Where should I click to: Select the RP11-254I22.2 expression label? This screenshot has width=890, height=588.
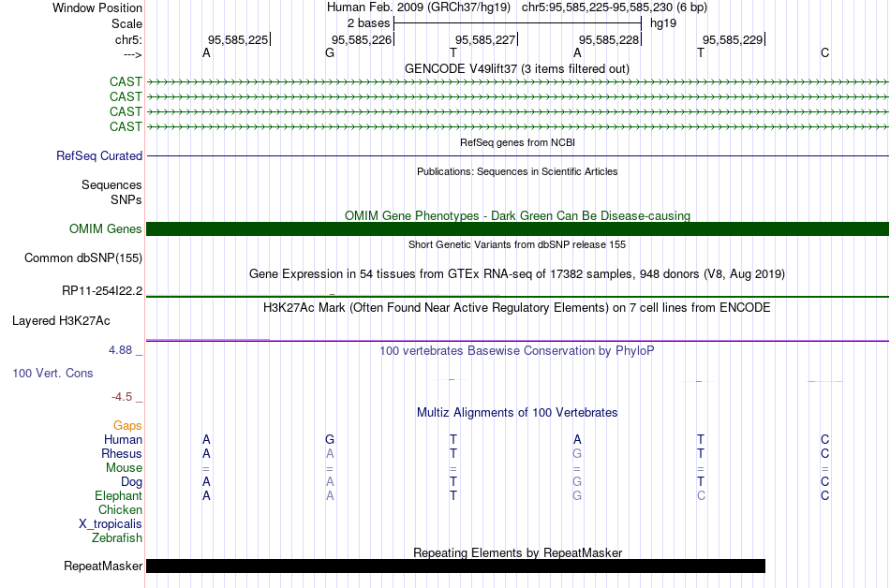pyautogui.click(x=102, y=291)
